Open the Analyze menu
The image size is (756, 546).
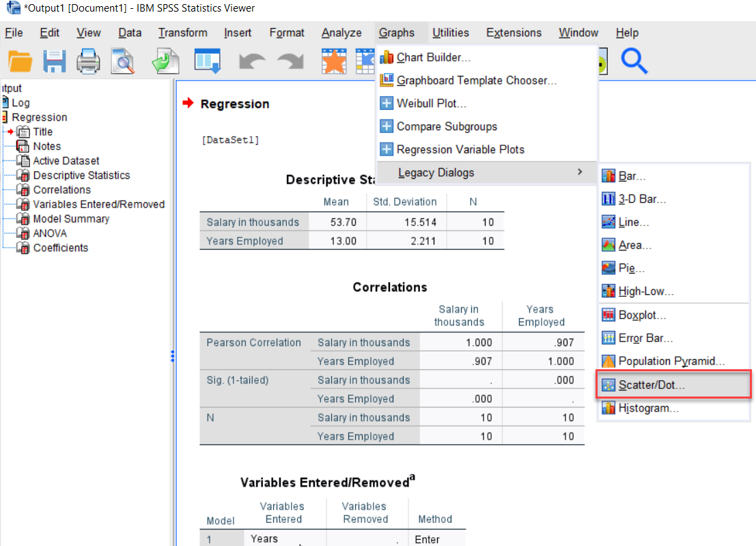341,33
